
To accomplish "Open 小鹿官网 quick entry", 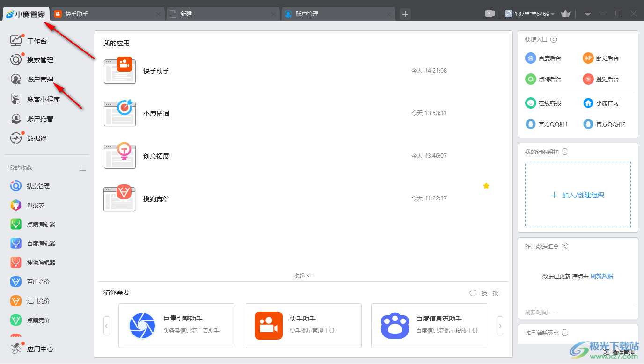I will tap(601, 103).
